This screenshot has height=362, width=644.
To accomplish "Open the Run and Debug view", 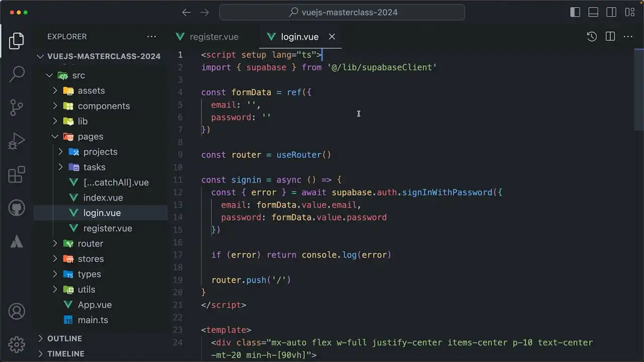I will click(x=17, y=141).
